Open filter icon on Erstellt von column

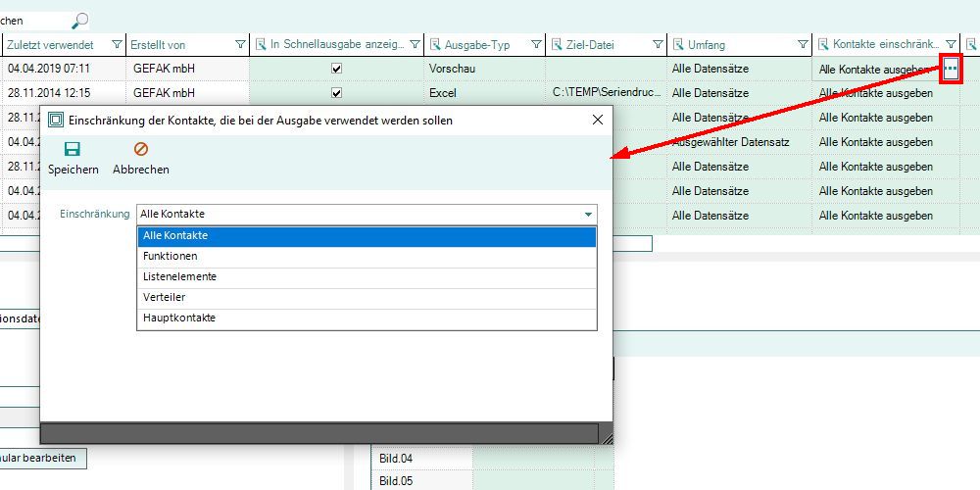(240, 45)
